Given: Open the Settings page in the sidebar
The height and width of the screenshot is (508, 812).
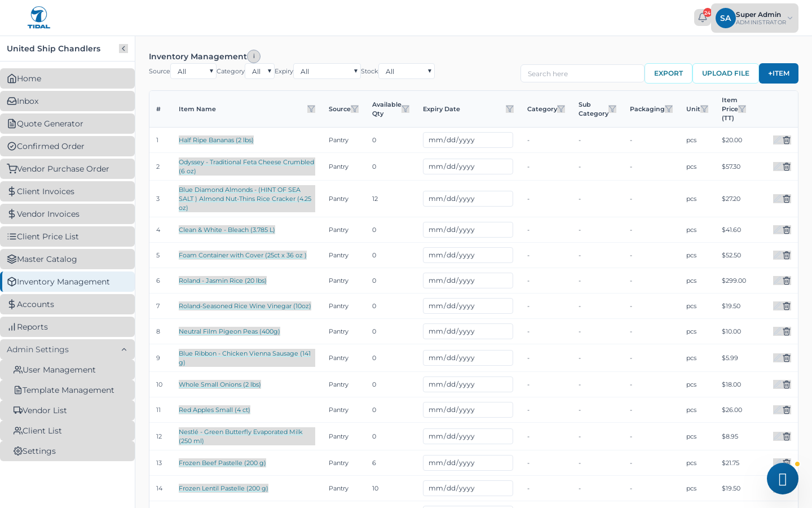Looking at the screenshot, I should point(67,451).
